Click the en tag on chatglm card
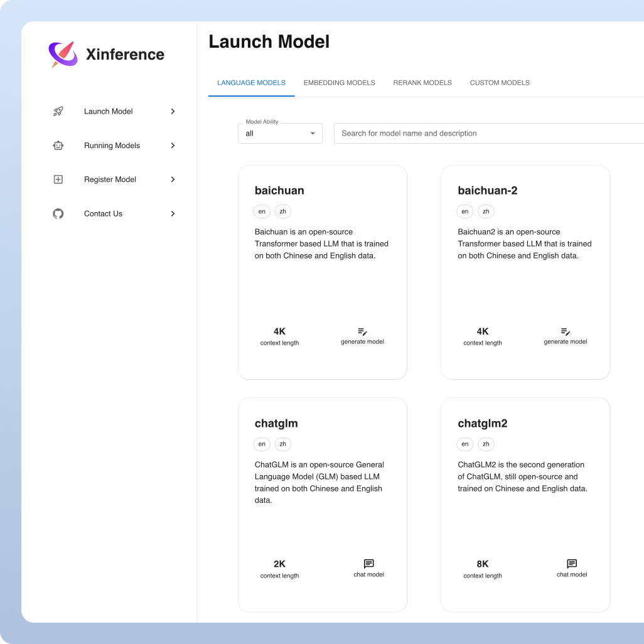Screen dimensions: 644x644 point(262,444)
